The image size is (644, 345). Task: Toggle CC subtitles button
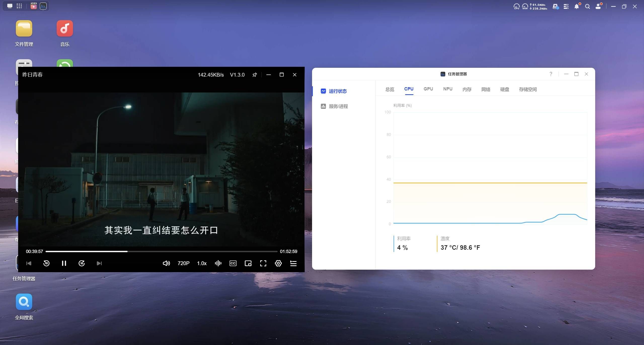[x=233, y=263]
